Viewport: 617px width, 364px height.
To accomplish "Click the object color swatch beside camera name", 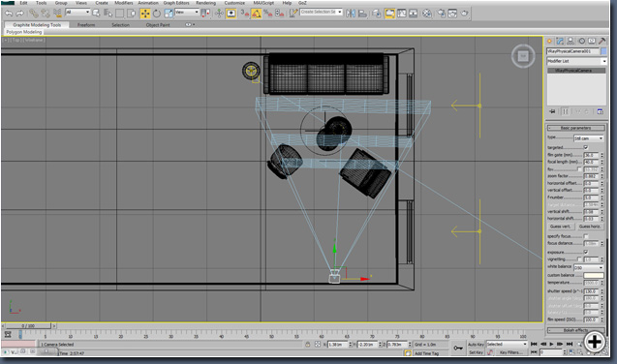I will (603, 51).
